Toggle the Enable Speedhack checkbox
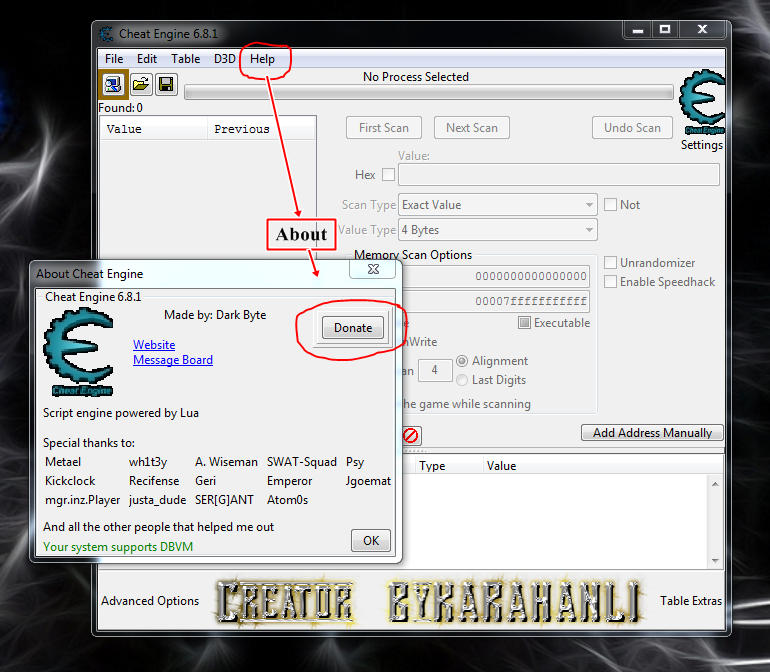 coord(610,282)
